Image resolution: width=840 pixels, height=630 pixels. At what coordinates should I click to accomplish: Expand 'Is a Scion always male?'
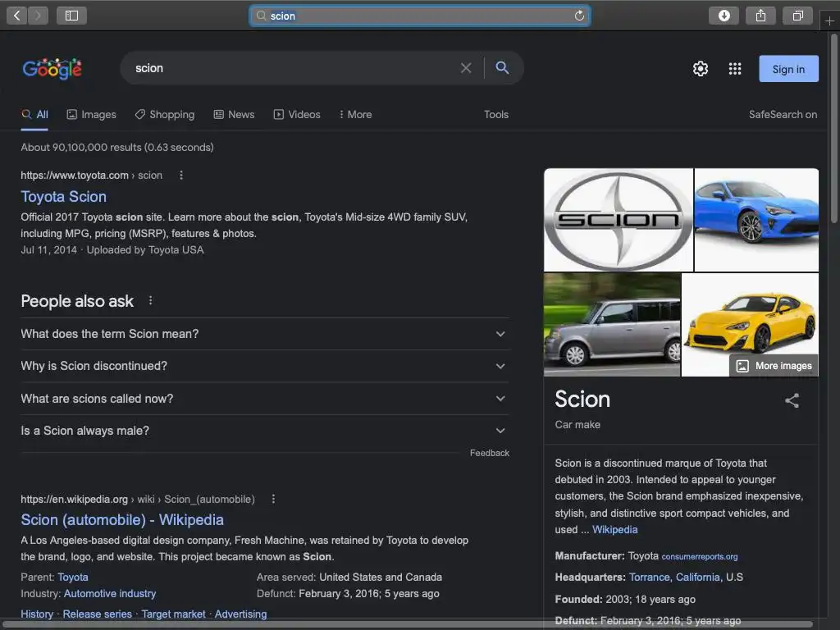tap(265, 431)
